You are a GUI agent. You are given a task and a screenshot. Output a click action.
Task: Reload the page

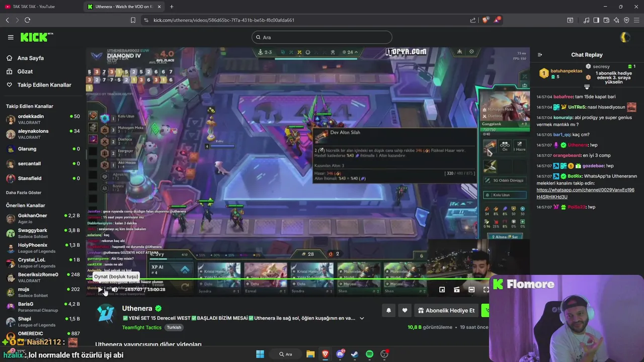click(27, 20)
